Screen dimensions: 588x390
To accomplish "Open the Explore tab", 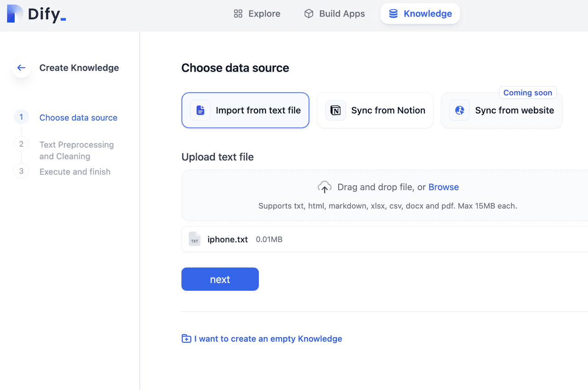I will (257, 14).
